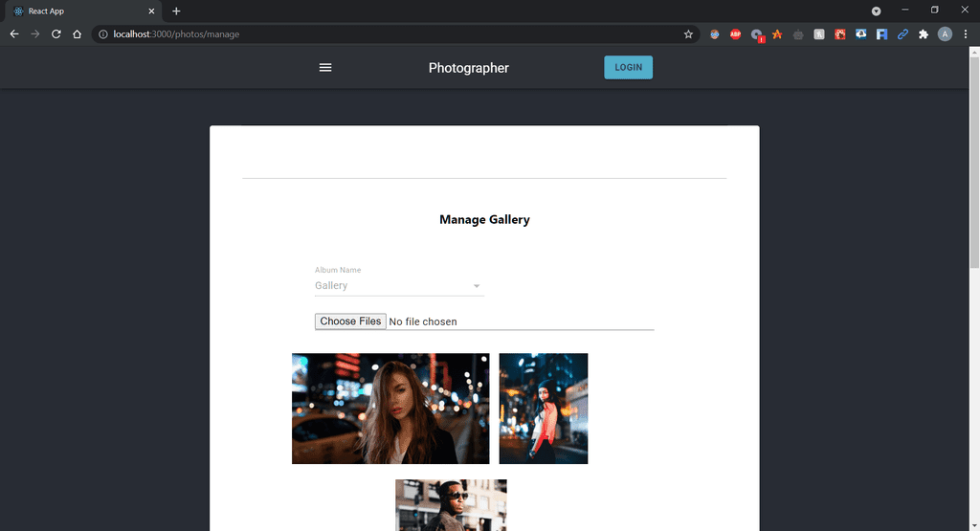Click the LOGIN button
Image resolution: width=980 pixels, height=531 pixels.
pyautogui.click(x=628, y=68)
